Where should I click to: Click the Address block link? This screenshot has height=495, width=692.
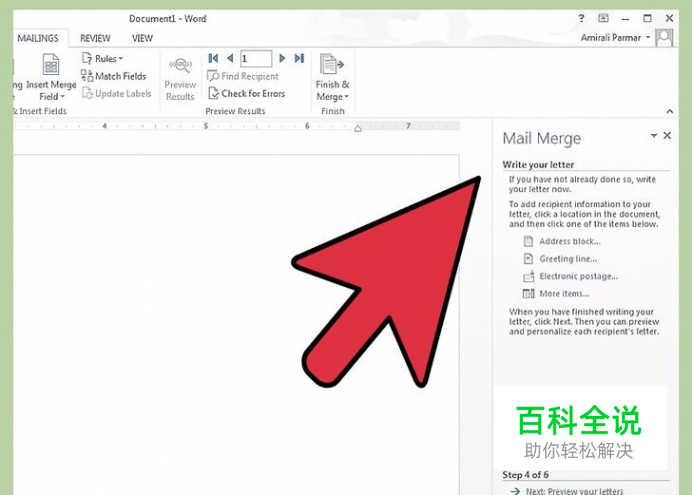tap(570, 241)
